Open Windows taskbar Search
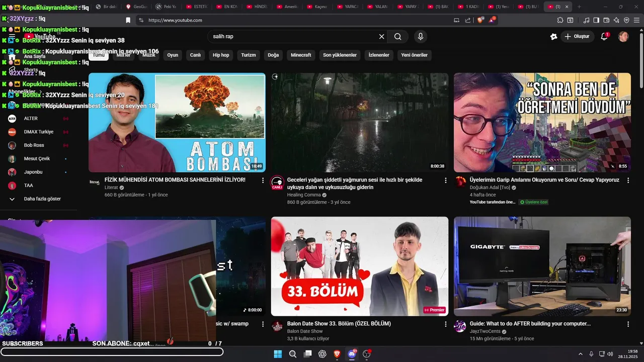Image resolution: width=644 pixels, height=362 pixels. 293,354
